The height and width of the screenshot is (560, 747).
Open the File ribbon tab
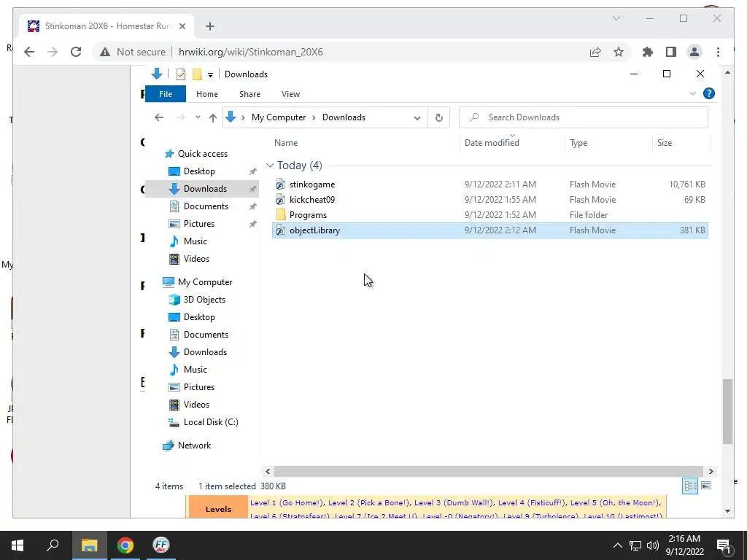point(166,94)
